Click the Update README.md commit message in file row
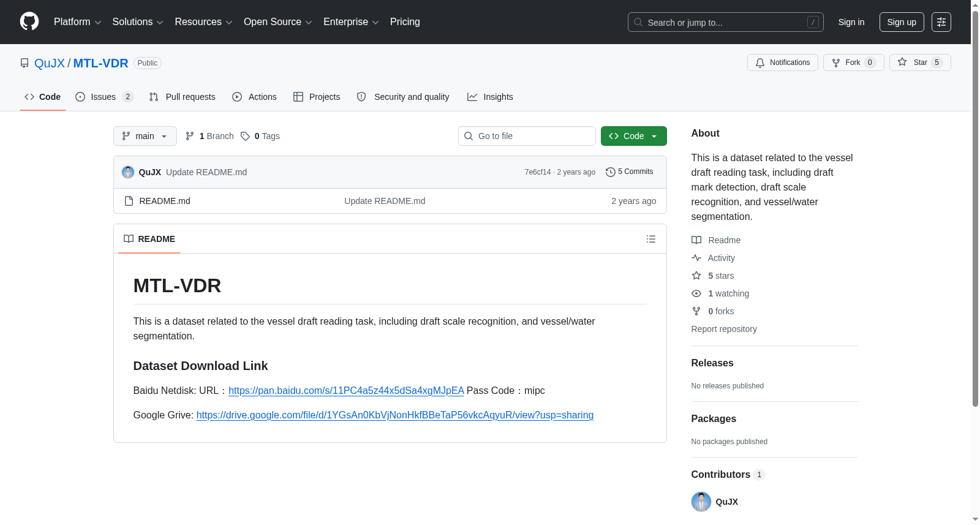The image size is (980, 525). [385, 201]
